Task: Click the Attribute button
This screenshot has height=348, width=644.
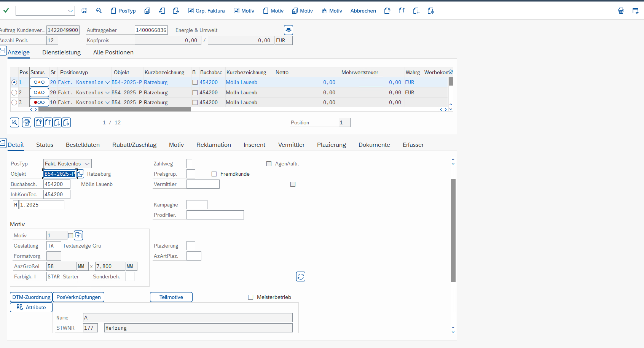Action: tap(31, 307)
